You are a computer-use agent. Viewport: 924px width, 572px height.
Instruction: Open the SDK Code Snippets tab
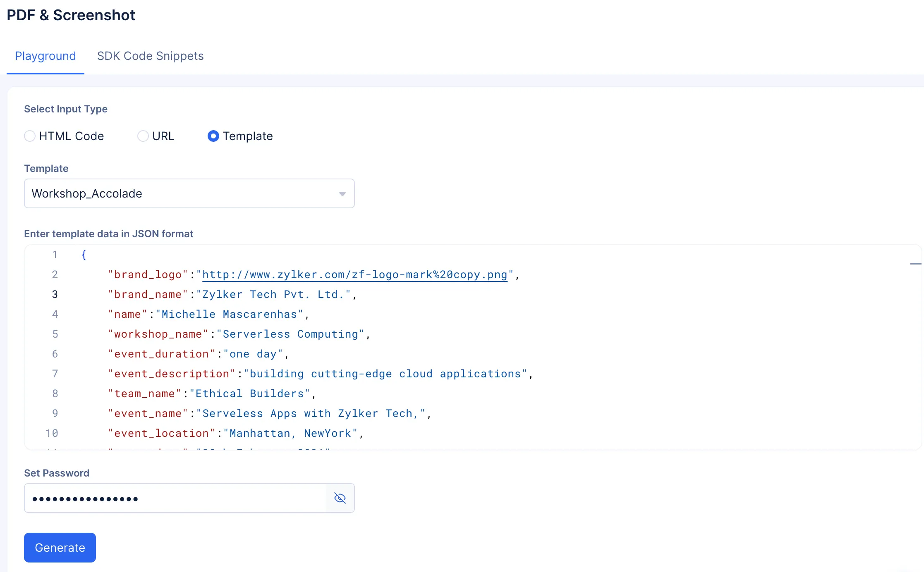tap(151, 56)
